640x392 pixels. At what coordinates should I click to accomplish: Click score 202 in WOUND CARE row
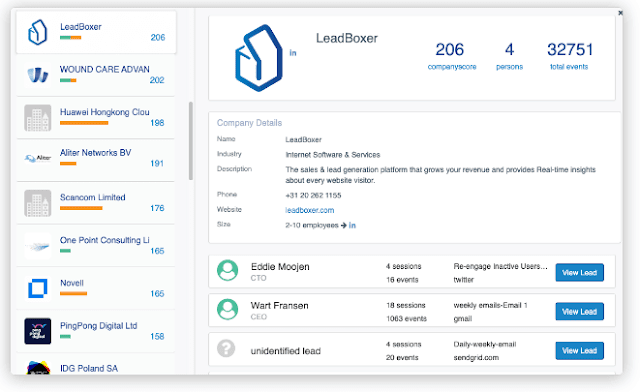[157, 80]
